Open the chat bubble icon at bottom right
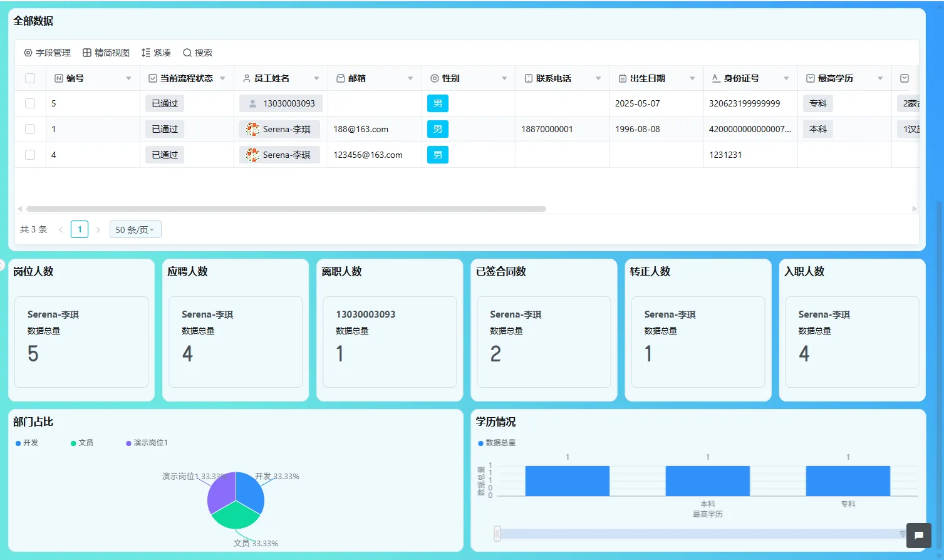The image size is (944, 560). click(918, 536)
